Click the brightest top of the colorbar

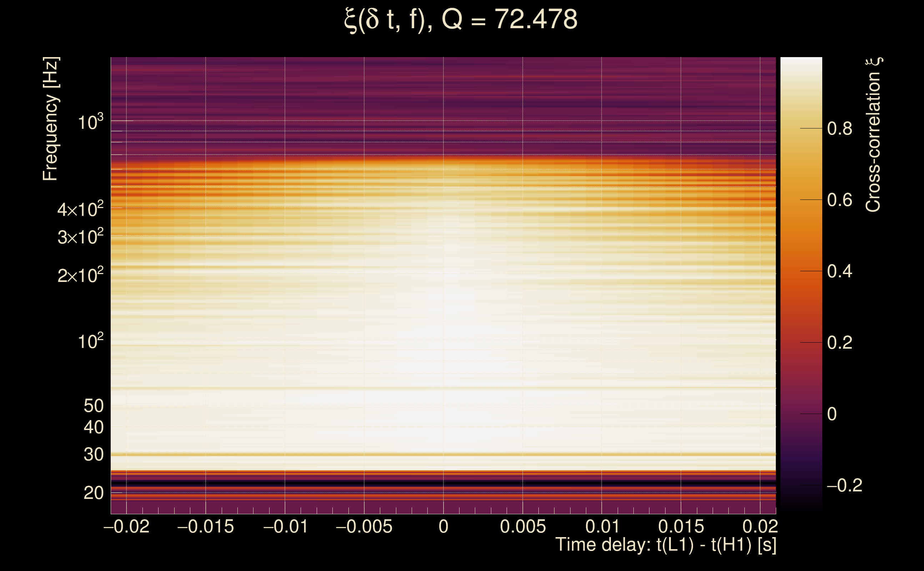point(801,60)
